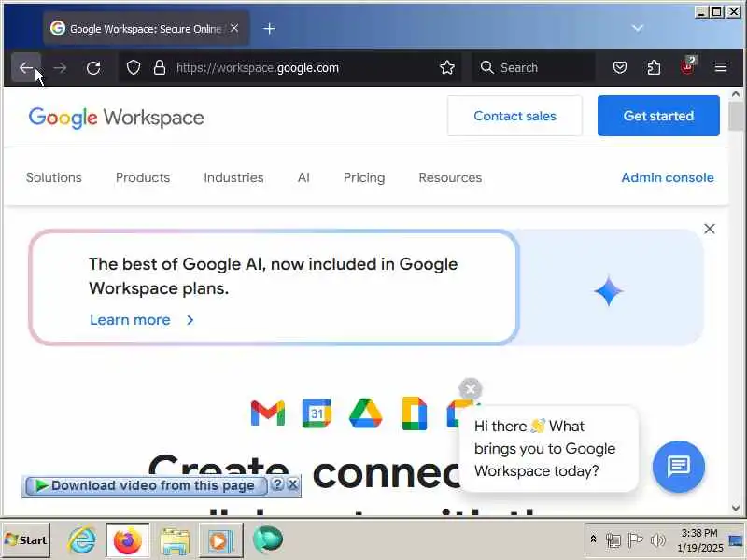The height and width of the screenshot is (560, 747).
Task: Focus the browser Search box
Action: click(533, 67)
